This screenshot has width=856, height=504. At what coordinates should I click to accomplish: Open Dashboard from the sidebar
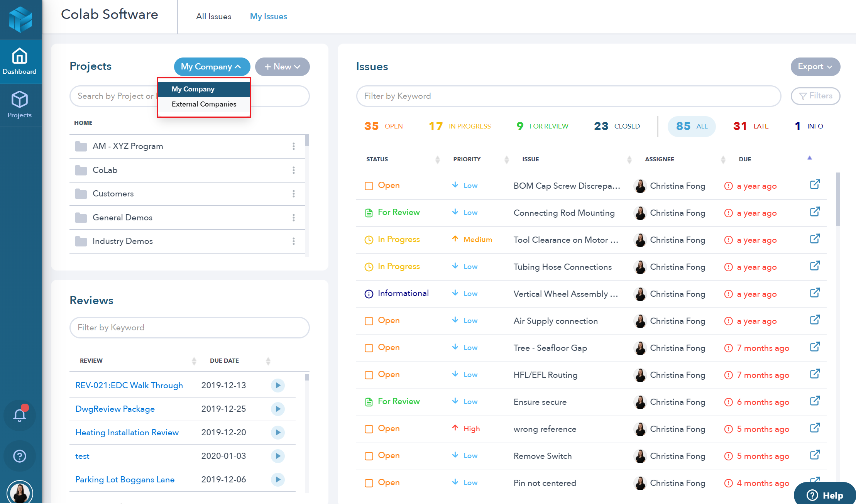20,61
